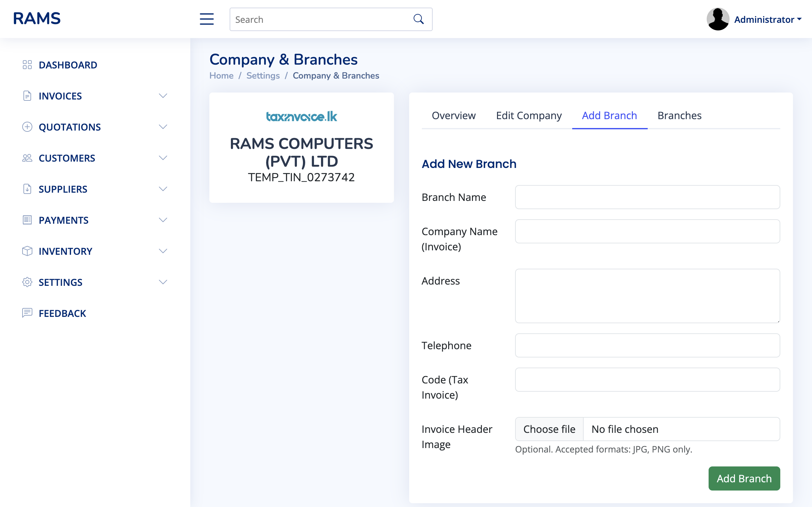Toggle the hamburger navigation menu

pos(207,19)
